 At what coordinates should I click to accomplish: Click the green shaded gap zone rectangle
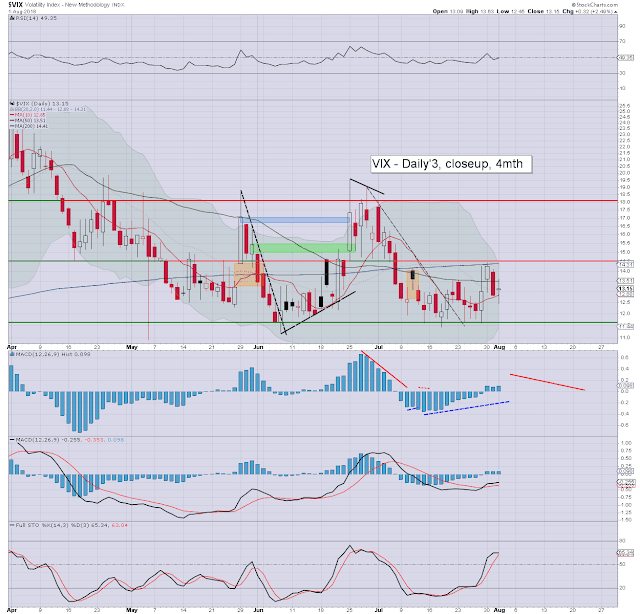tap(302, 248)
